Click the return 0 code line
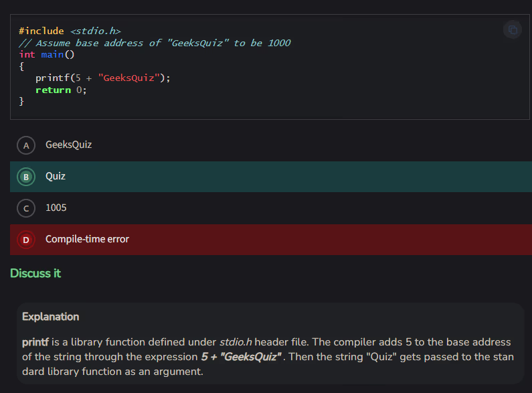Image resolution: width=532 pixels, height=393 pixels. [x=61, y=90]
